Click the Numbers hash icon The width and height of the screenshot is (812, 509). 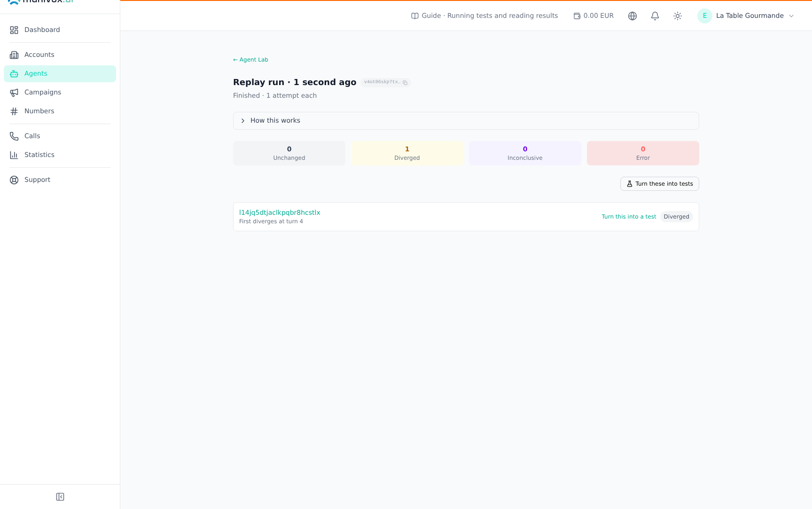pos(14,111)
